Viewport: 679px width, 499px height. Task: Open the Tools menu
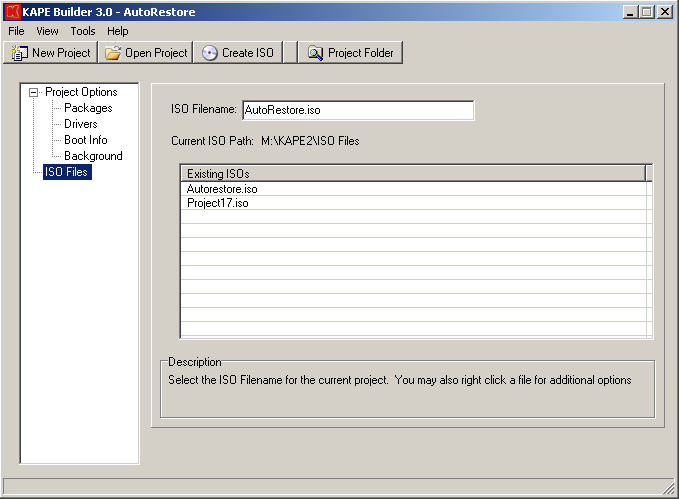click(83, 31)
